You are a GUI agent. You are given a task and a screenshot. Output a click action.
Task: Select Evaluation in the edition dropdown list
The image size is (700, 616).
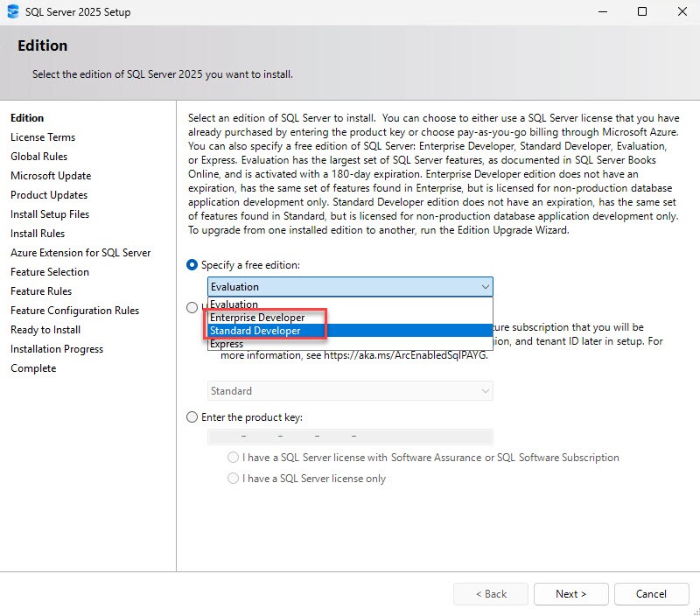[x=231, y=304]
